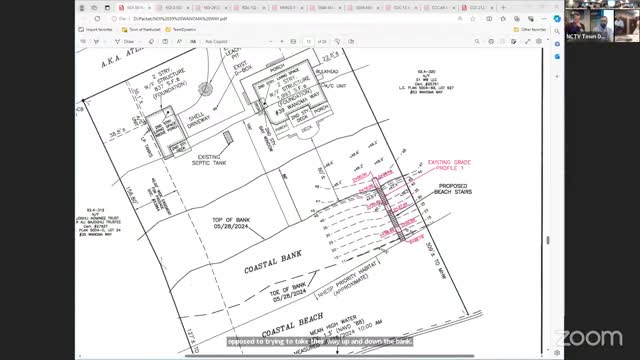Screen dimensions: 640x360
Task: Click the PDF save as icon
Action: pyautogui.click(x=513, y=42)
